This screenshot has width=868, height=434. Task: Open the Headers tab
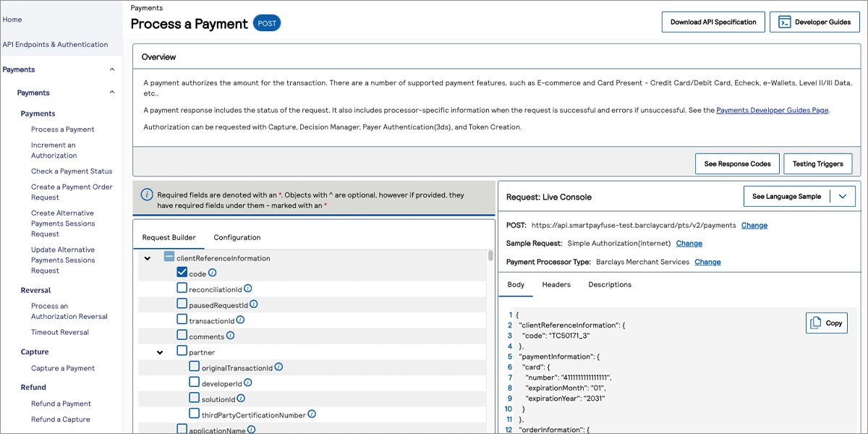(556, 284)
